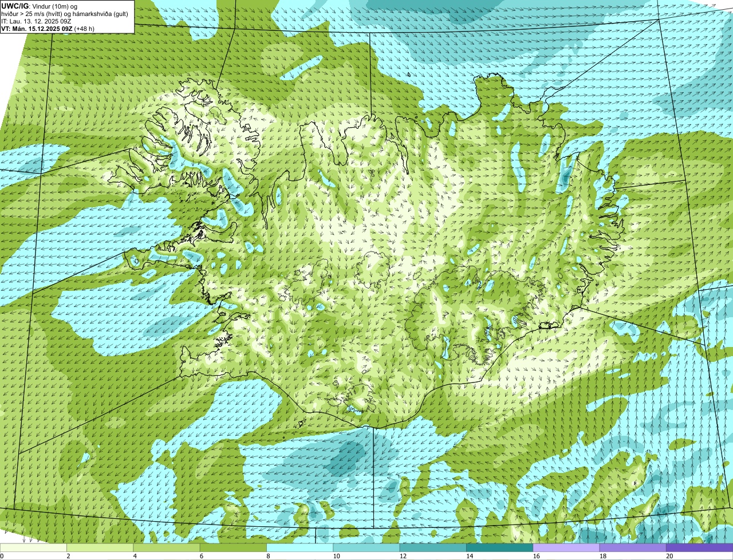Click the legend scale label "10"
This screenshot has width=733, height=560.
pos(336,556)
